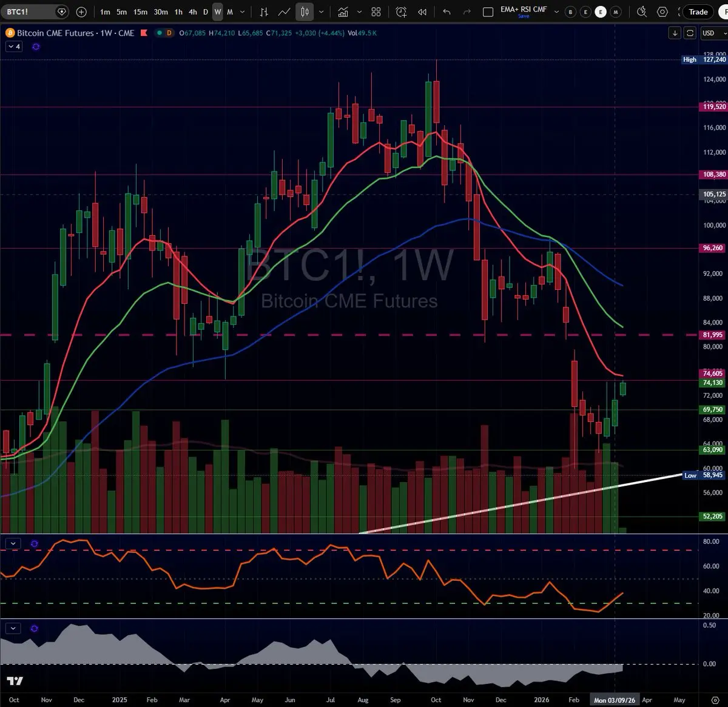
Task: Redo the last action
Action: pyautogui.click(x=467, y=12)
